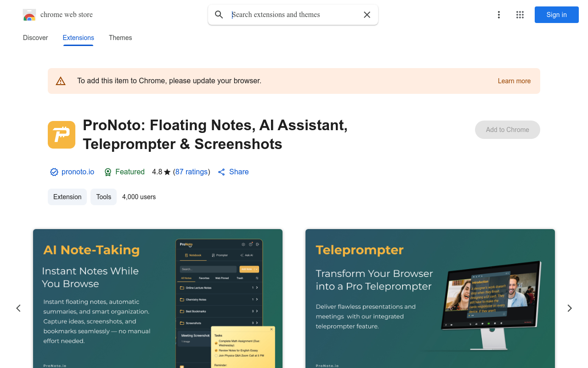Click the ProNoto extension logo
588x368 pixels.
(x=62, y=135)
